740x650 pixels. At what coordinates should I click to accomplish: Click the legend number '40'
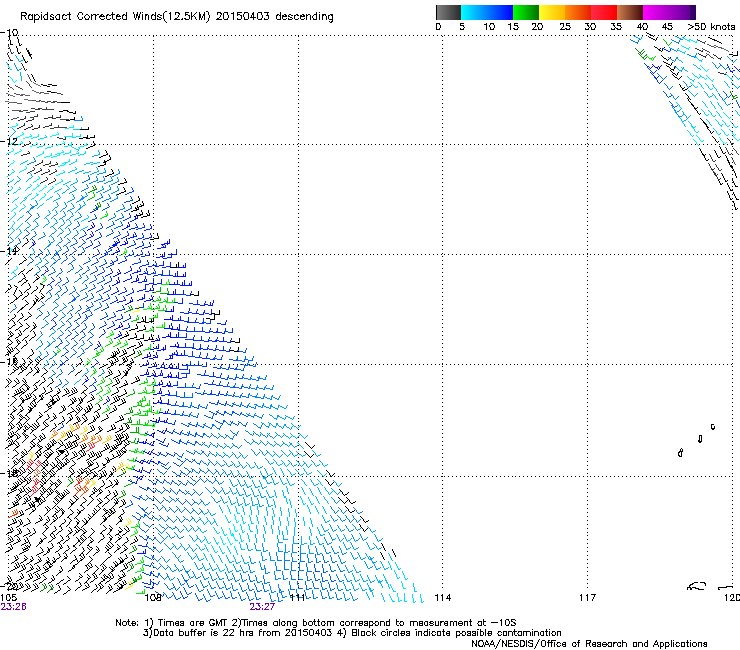pos(642,27)
